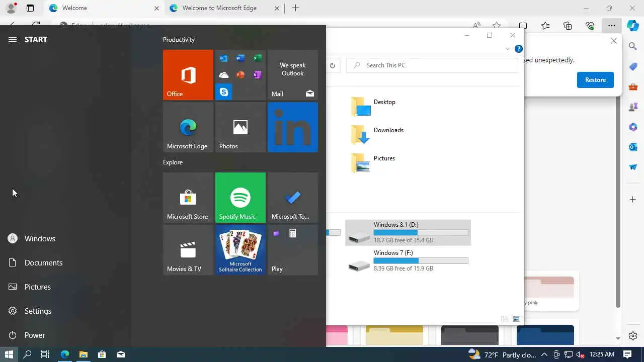Image resolution: width=644 pixels, height=362 pixels.
Task: Open the Power options
Action: coord(65,335)
